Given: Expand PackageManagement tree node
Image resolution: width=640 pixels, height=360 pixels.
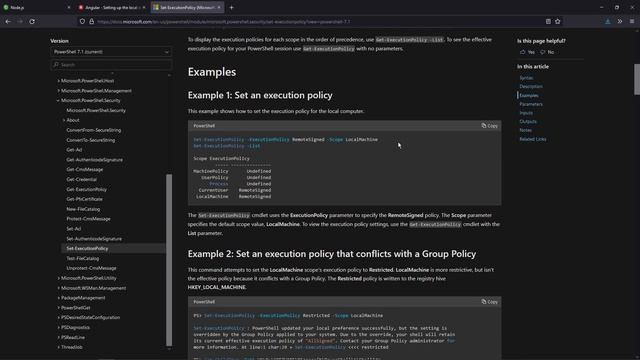Looking at the screenshot, I should point(58,298).
